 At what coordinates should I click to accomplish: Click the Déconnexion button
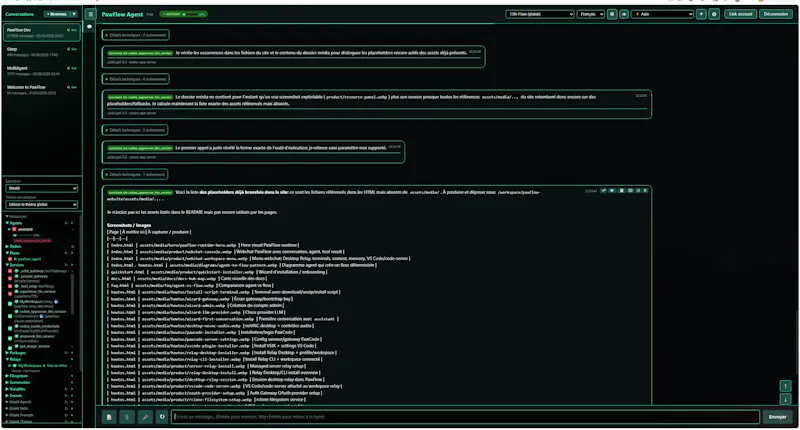pos(776,14)
